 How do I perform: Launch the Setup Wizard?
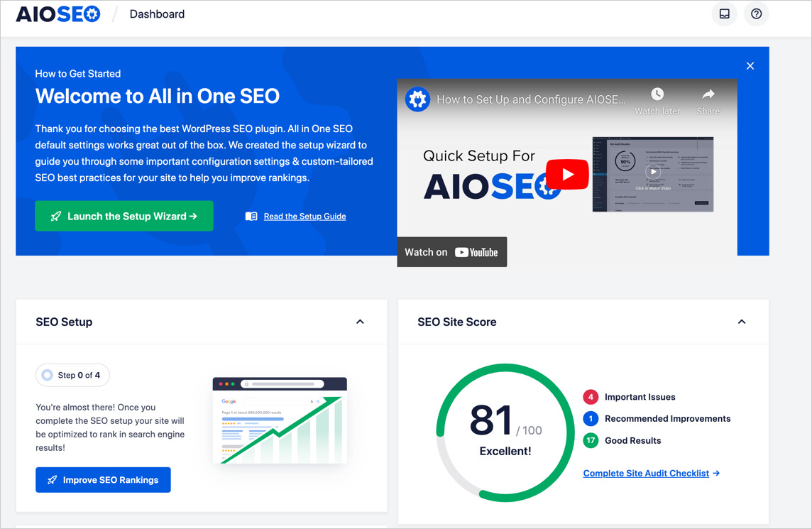tap(124, 216)
